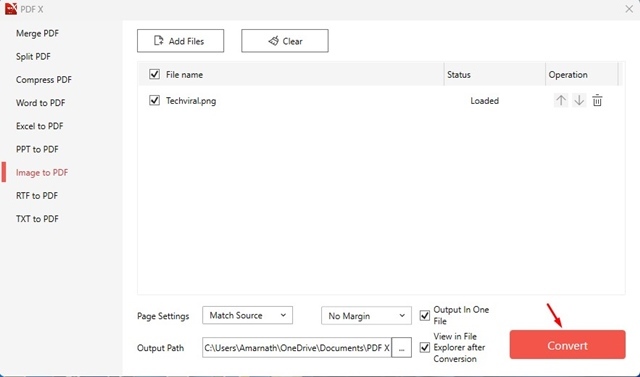The width and height of the screenshot is (640, 377).
Task: Select Image to PDF in sidebar
Action: click(x=42, y=173)
